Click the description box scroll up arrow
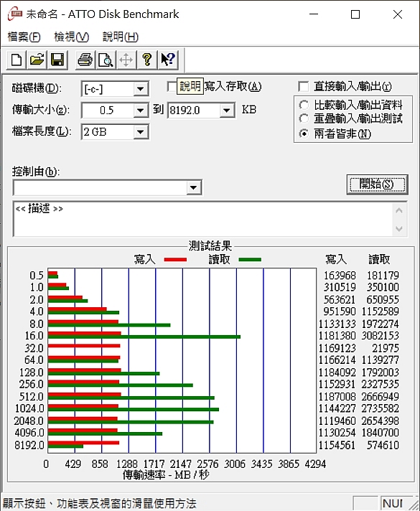420x511 pixels. 399,210
